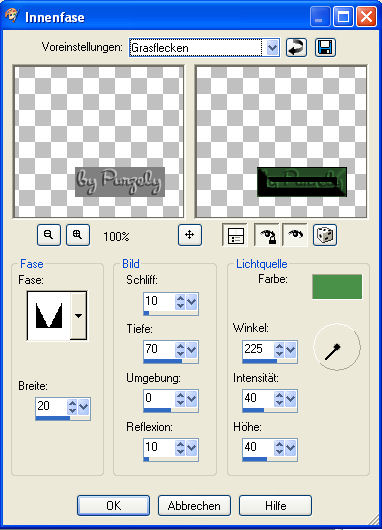Open the Höhe slider dropdown arrow

pyautogui.click(x=290, y=448)
